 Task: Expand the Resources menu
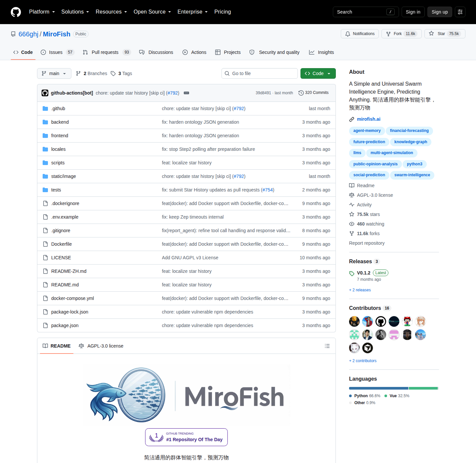click(x=111, y=12)
